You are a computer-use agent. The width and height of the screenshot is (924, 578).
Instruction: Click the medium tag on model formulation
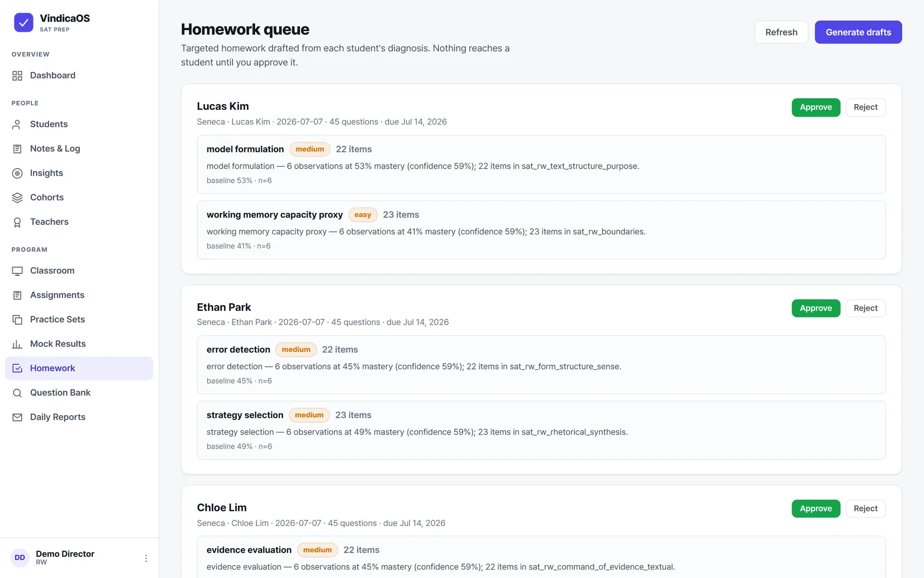(310, 149)
